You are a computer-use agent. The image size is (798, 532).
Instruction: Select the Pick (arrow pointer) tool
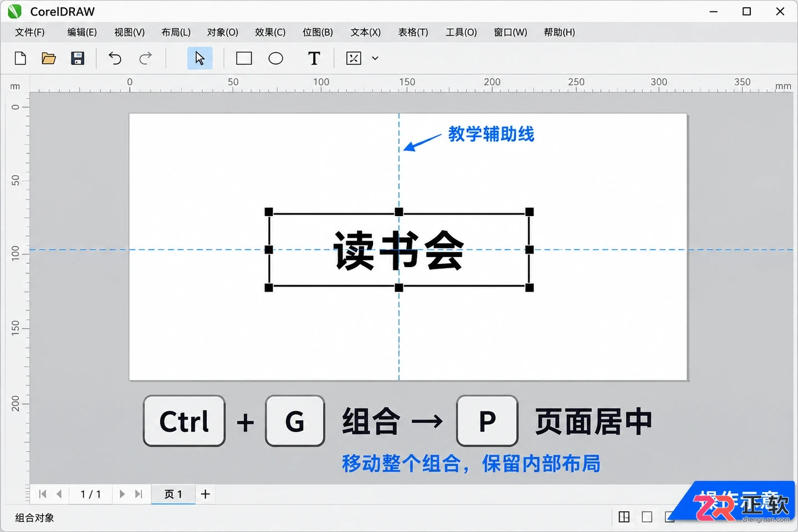coord(199,58)
